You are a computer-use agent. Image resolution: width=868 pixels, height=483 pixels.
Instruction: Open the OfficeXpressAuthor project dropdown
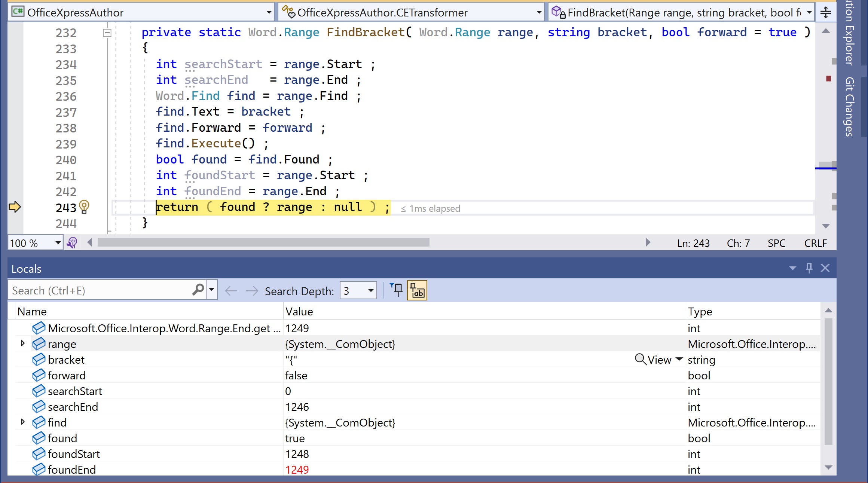click(x=141, y=12)
